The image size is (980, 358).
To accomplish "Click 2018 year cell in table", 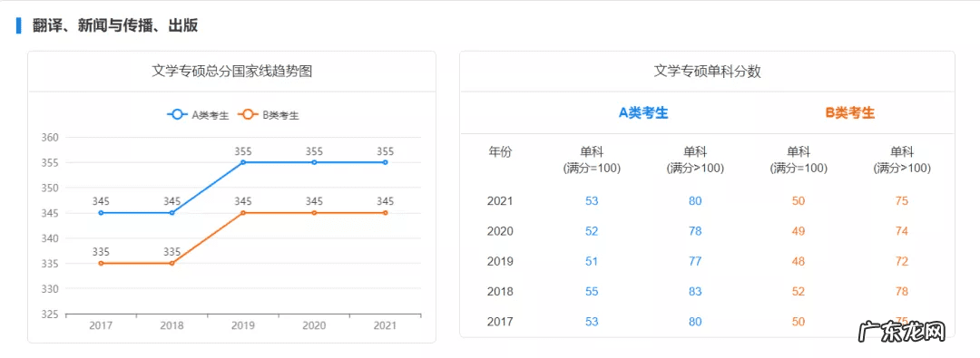I will 500,291.
